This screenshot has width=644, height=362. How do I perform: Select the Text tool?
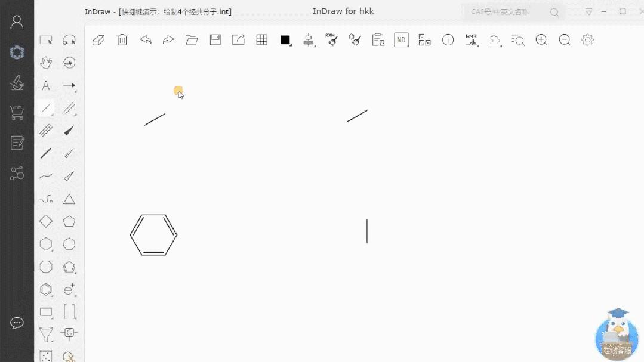(46, 85)
